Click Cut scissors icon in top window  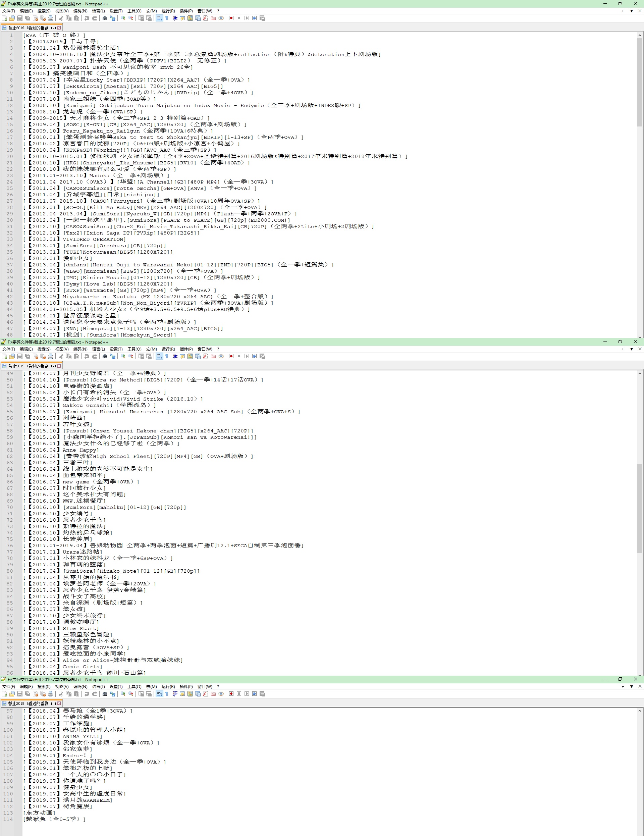[61, 18]
